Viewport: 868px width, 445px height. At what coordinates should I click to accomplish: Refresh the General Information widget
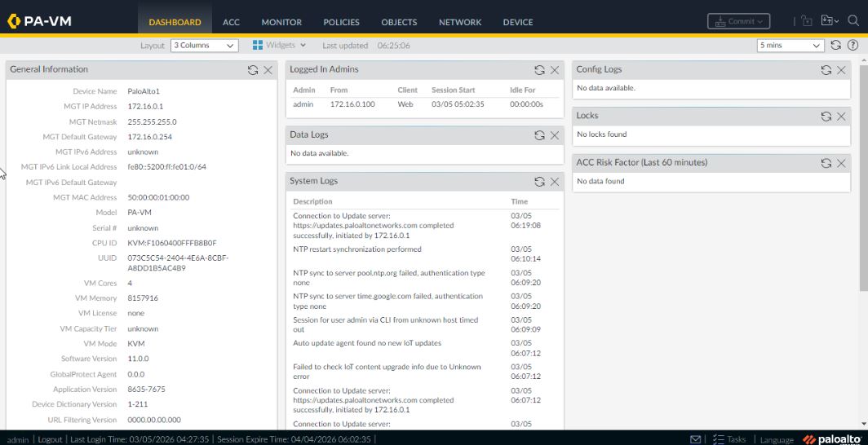coord(253,70)
